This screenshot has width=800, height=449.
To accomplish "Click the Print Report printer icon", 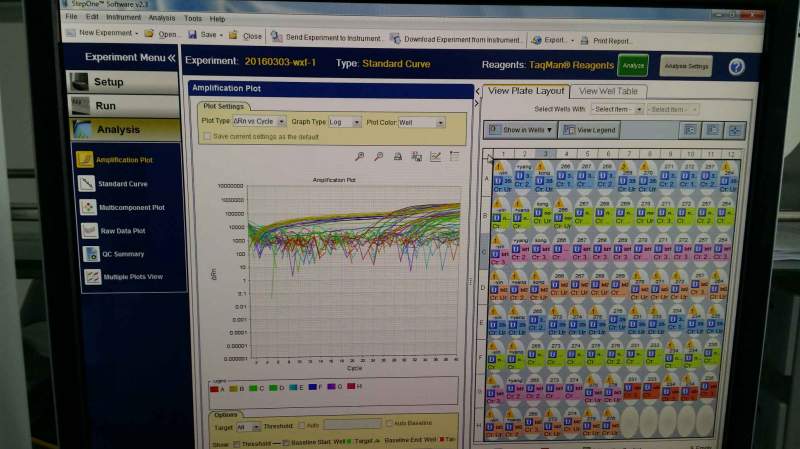I will 585,40.
